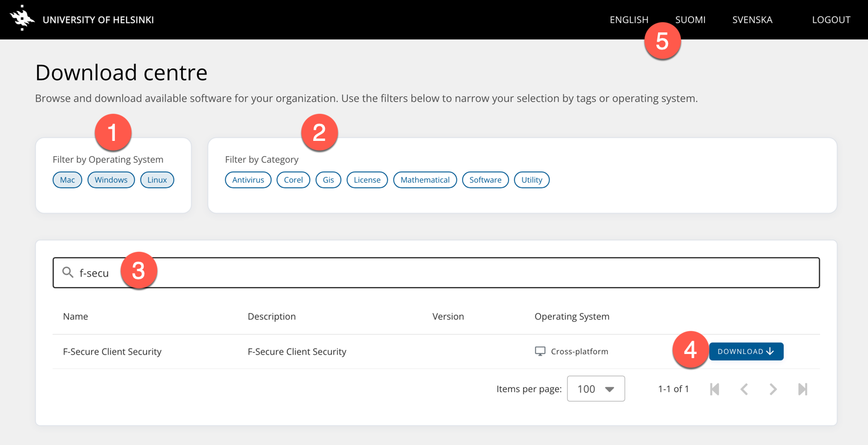Viewport: 868px width, 445px height.
Task: Download F-Secure Client Security
Action: pyautogui.click(x=746, y=351)
